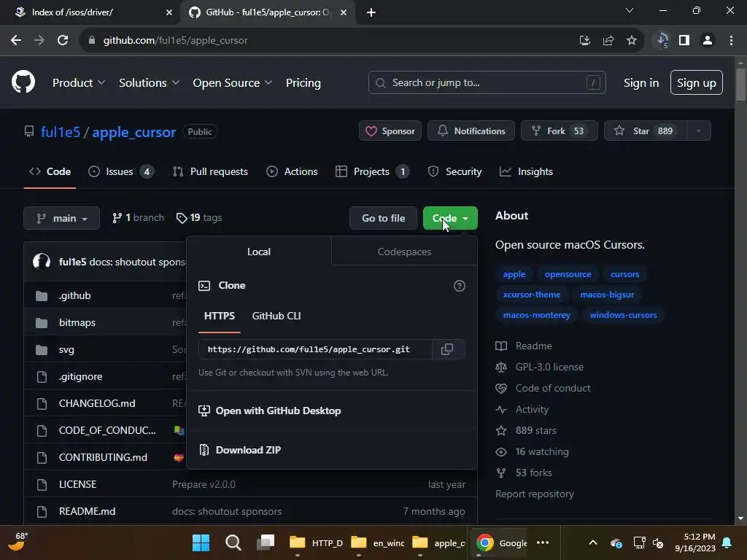
Task: Expand the Solutions menu
Action: [149, 83]
